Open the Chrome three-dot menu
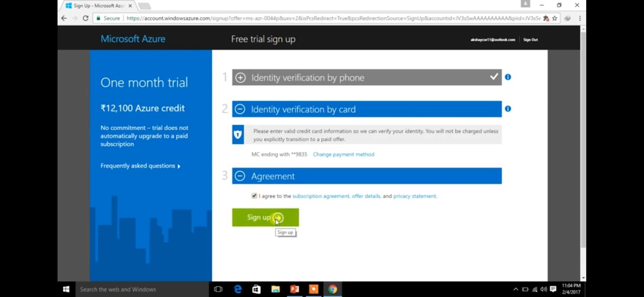The height and width of the screenshot is (297, 644). pyautogui.click(x=580, y=18)
